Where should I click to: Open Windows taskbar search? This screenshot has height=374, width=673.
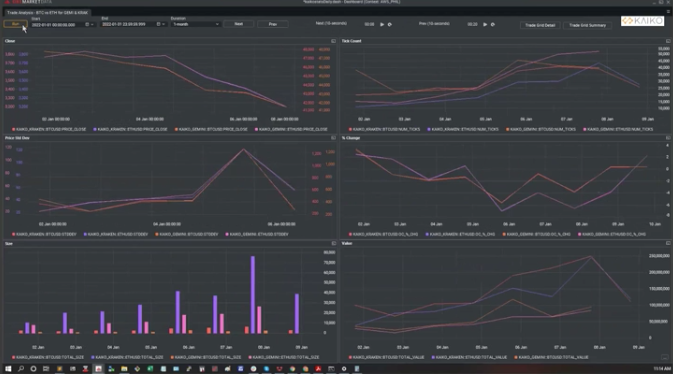[x=21, y=369]
